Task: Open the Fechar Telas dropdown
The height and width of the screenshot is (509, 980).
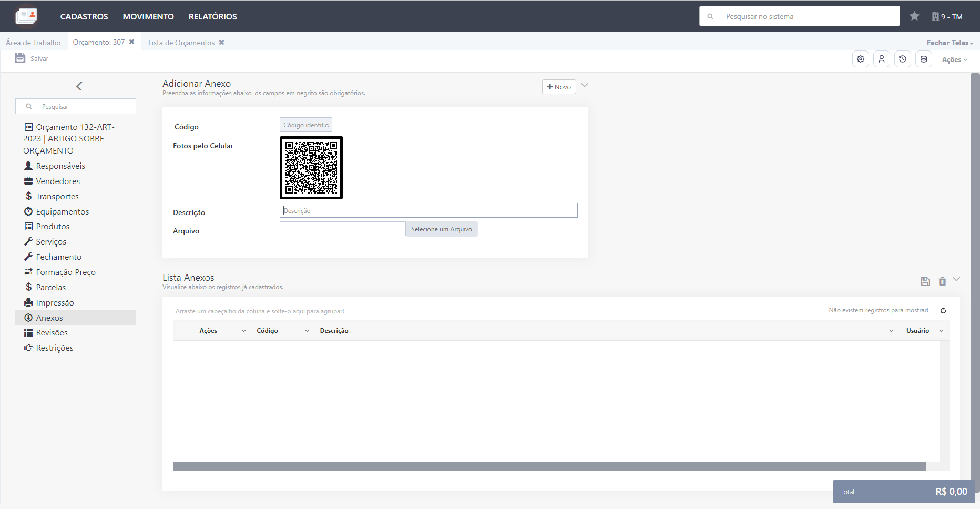Action: (x=950, y=43)
